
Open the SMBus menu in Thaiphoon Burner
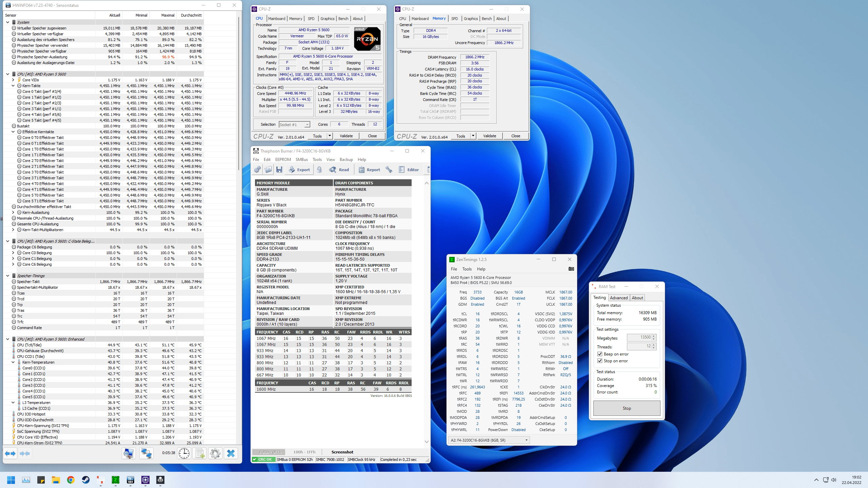tap(301, 160)
